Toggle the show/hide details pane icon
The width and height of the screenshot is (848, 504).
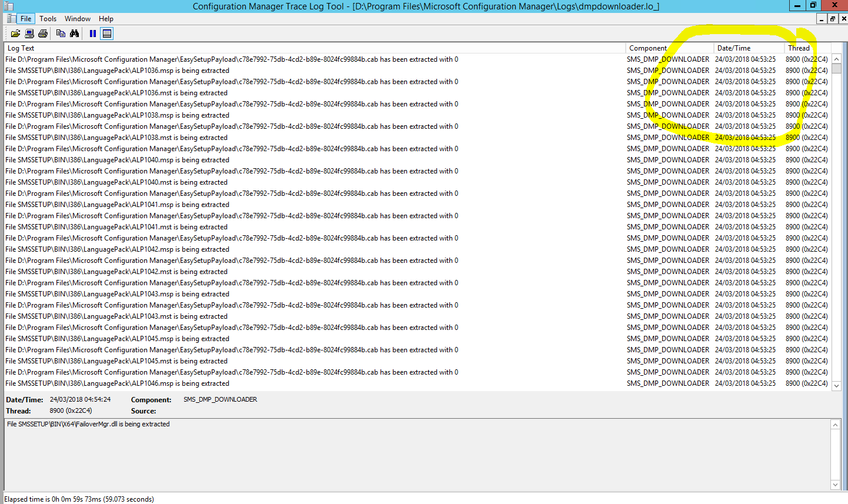coord(106,34)
